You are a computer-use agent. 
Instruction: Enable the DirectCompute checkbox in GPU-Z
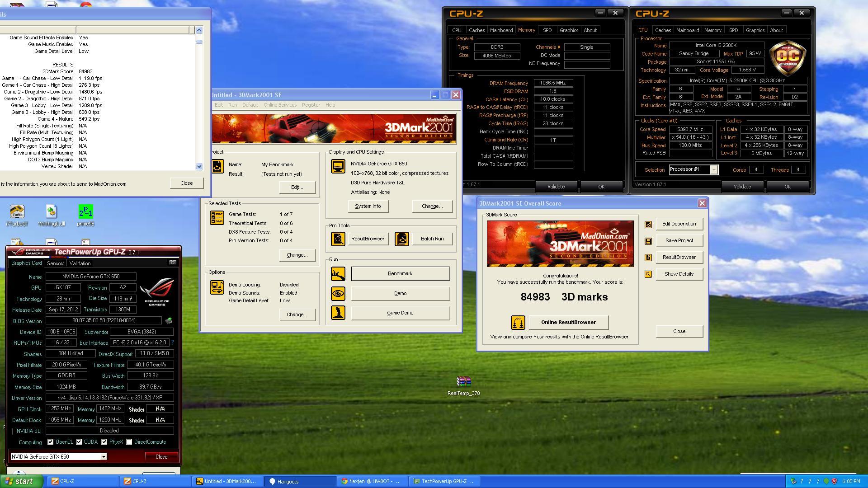click(x=129, y=442)
